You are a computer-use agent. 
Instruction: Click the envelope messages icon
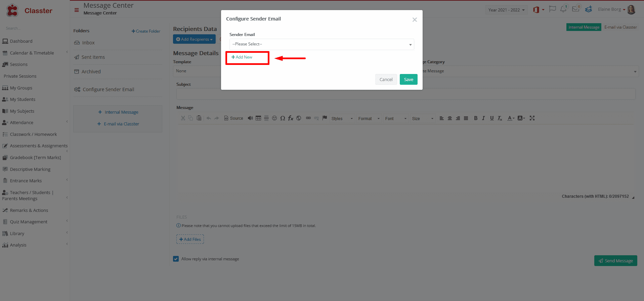[x=576, y=9]
